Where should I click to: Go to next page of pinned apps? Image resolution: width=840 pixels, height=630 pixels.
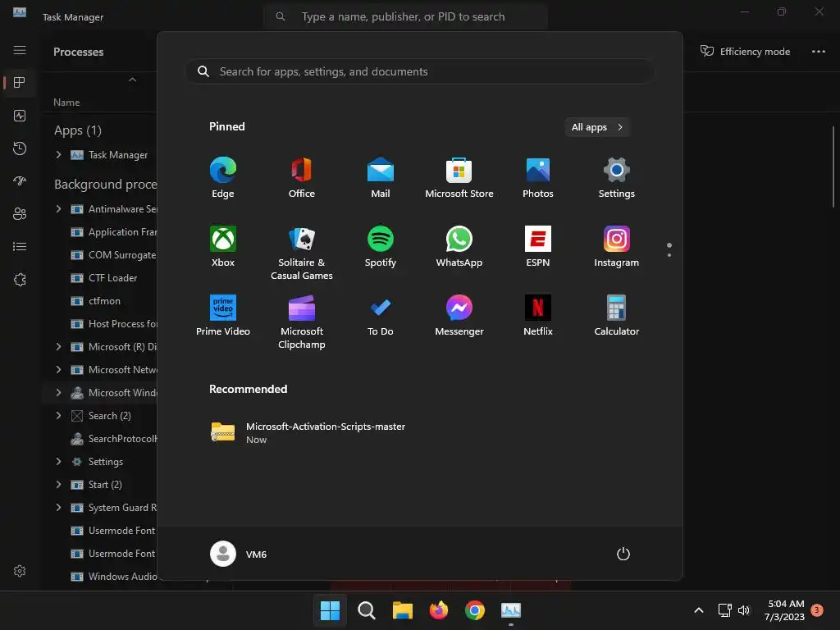point(669,255)
